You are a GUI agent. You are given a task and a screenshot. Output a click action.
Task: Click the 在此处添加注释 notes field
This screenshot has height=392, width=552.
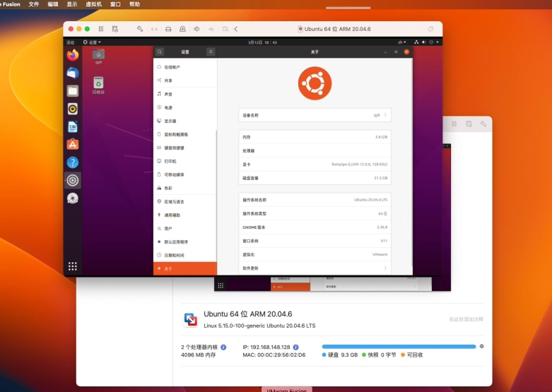pos(466,319)
